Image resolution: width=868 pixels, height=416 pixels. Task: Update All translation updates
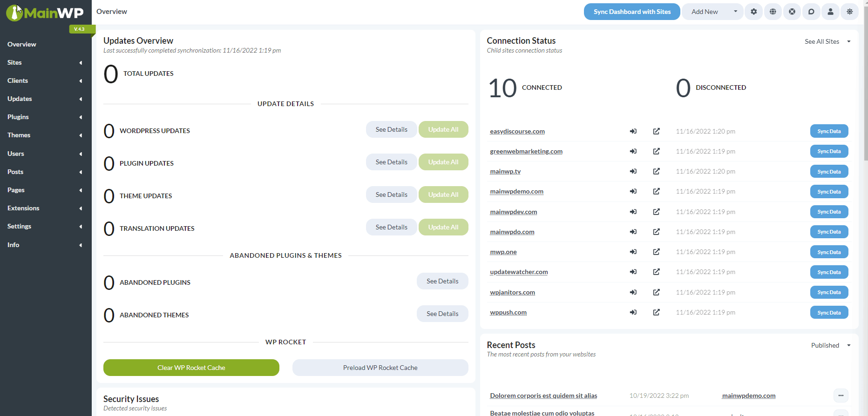(x=443, y=227)
